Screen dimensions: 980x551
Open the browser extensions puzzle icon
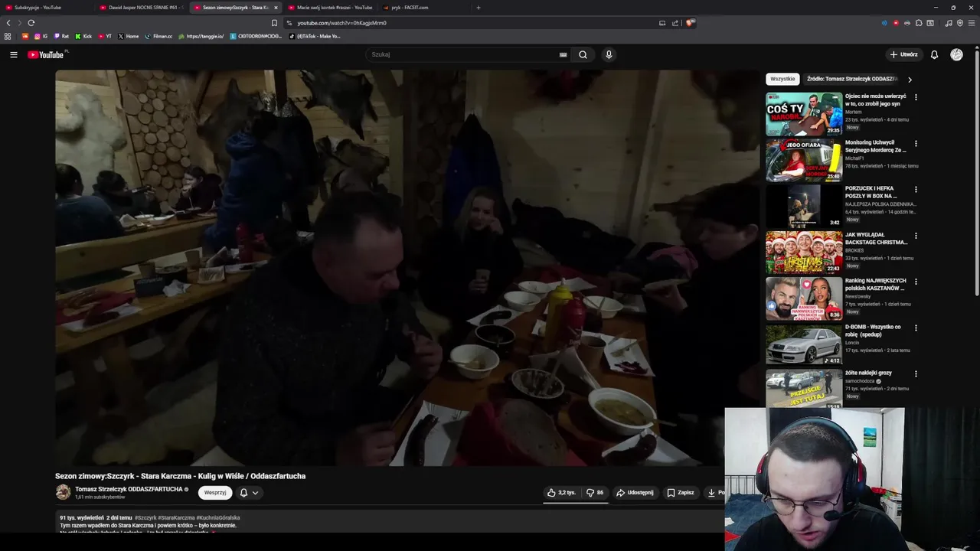tap(919, 23)
